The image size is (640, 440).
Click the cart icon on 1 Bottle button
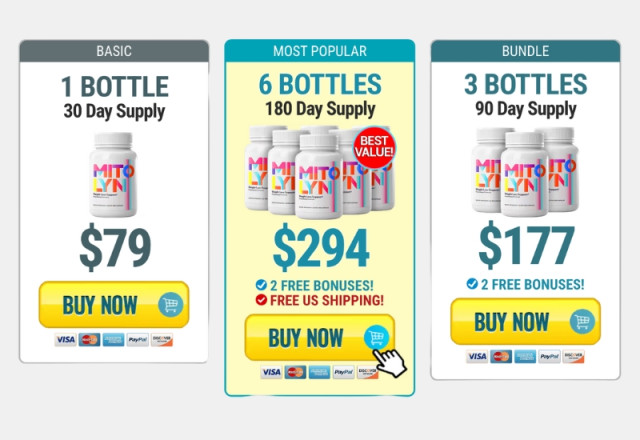[x=171, y=304]
